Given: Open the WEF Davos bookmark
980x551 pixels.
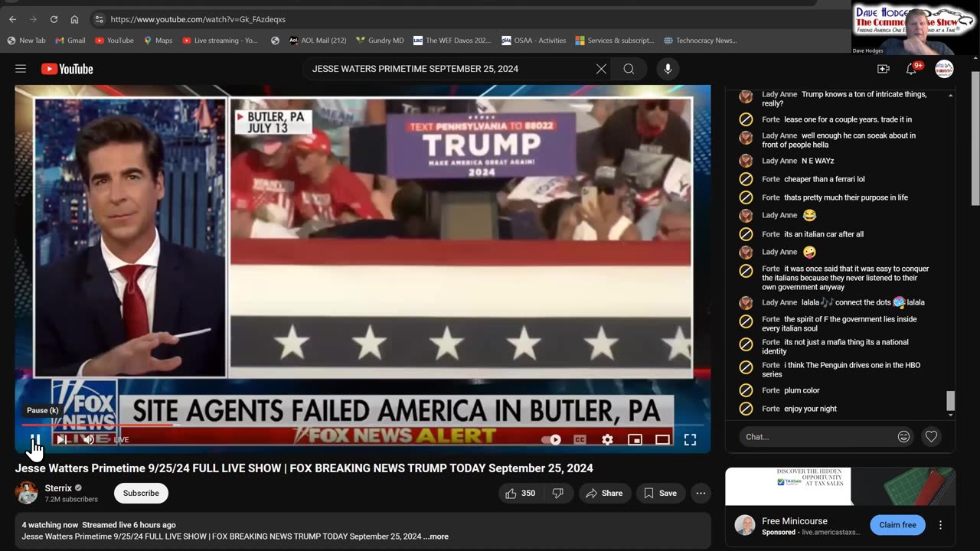Looking at the screenshot, I should [452, 41].
